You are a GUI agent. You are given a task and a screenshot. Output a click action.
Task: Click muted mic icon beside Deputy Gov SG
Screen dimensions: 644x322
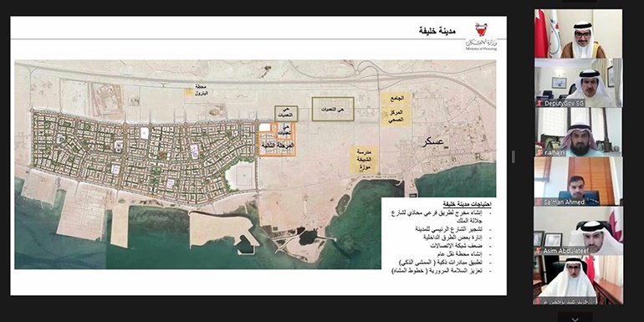pyautogui.click(x=540, y=103)
